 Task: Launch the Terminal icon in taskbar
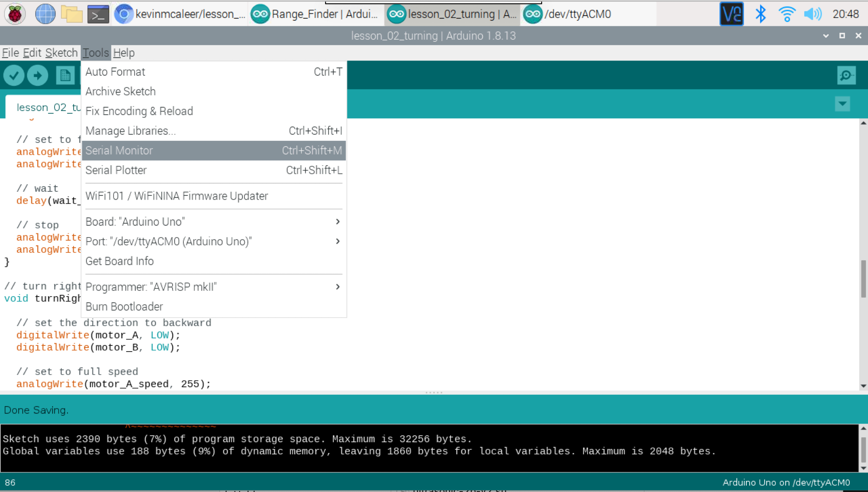98,14
